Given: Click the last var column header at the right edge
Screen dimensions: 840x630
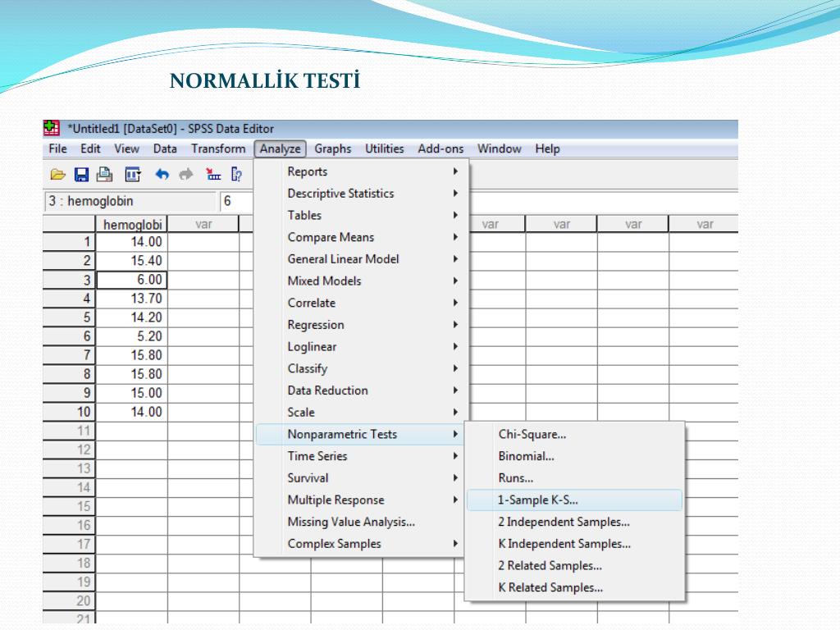Looking at the screenshot, I should coord(704,225).
